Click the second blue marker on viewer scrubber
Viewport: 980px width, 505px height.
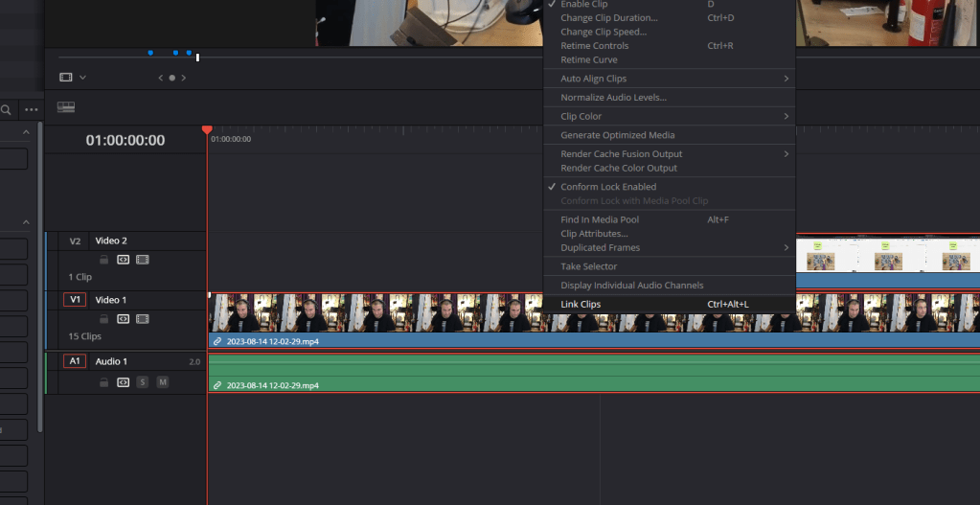coord(175,53)
